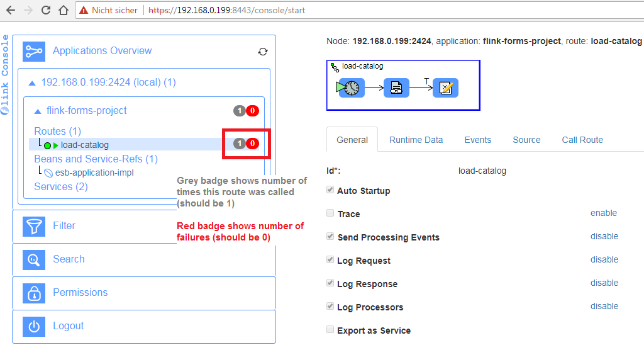The height and width of the screenshot is (345, 644).
Task: Toggle the Auto Startup checkbox
Action: coord(330,190)
